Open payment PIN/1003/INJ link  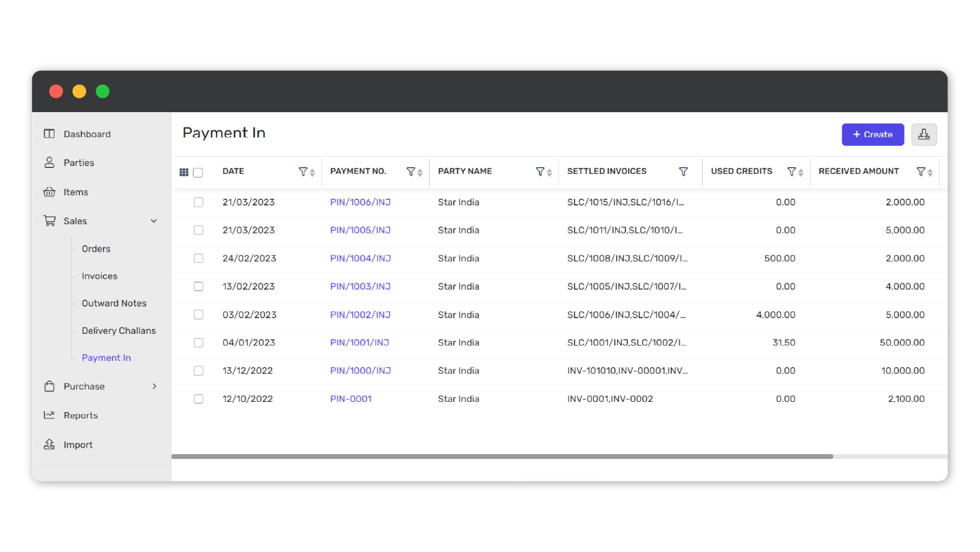click(x=361, y=286)
